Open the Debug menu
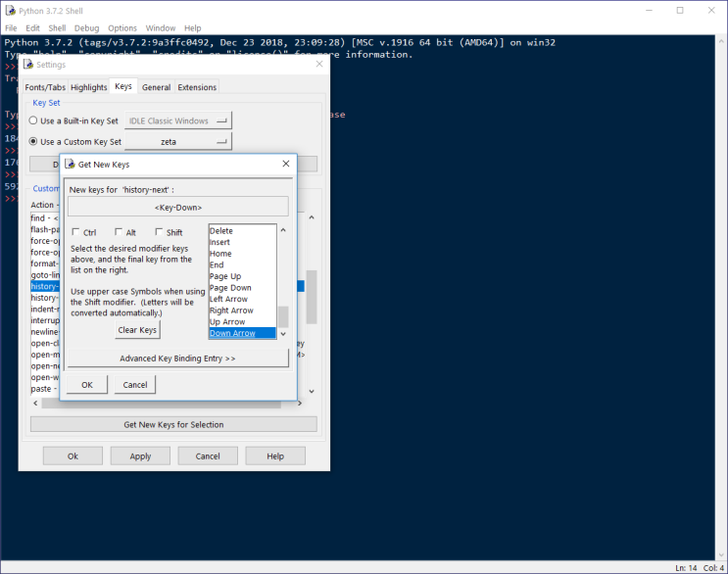 tap(86, 28)
